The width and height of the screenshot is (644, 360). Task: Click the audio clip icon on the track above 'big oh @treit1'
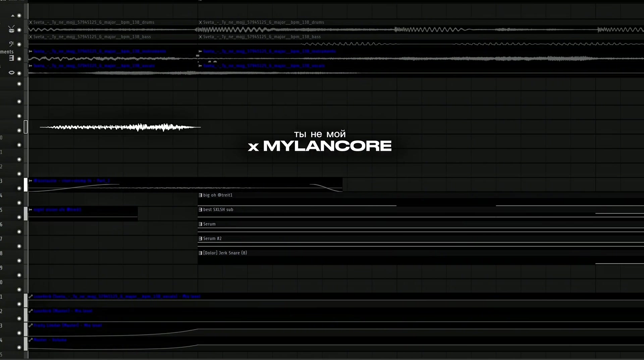coord(31,181)
